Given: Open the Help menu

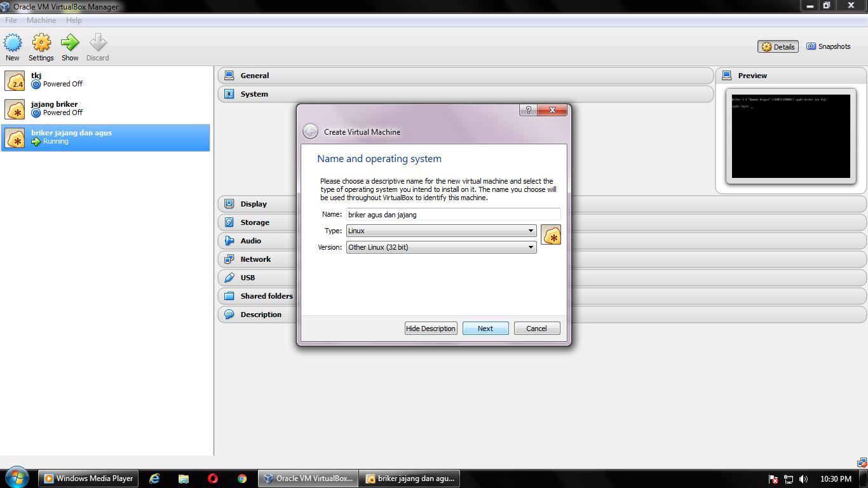Looking at the screenshot, I should [x=74, y=20].
